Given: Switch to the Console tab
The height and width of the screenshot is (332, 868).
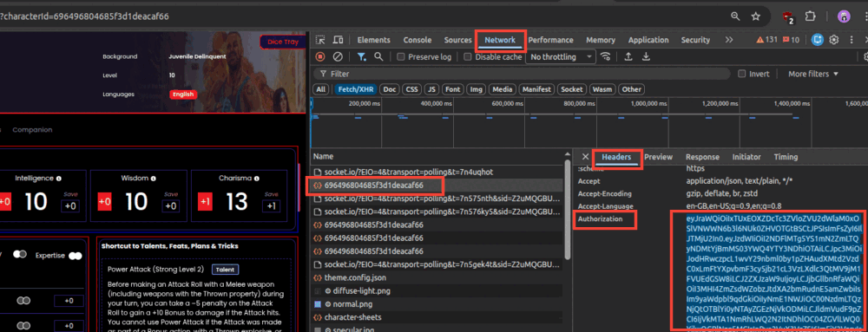Looking at the screenshot, I should [x=418, y=40].
